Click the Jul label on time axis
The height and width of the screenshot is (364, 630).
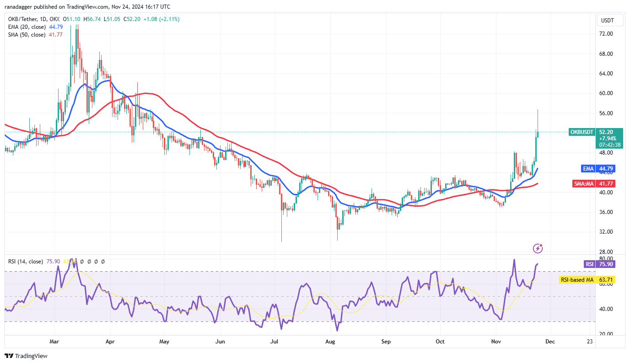click(x=275, y=342)
